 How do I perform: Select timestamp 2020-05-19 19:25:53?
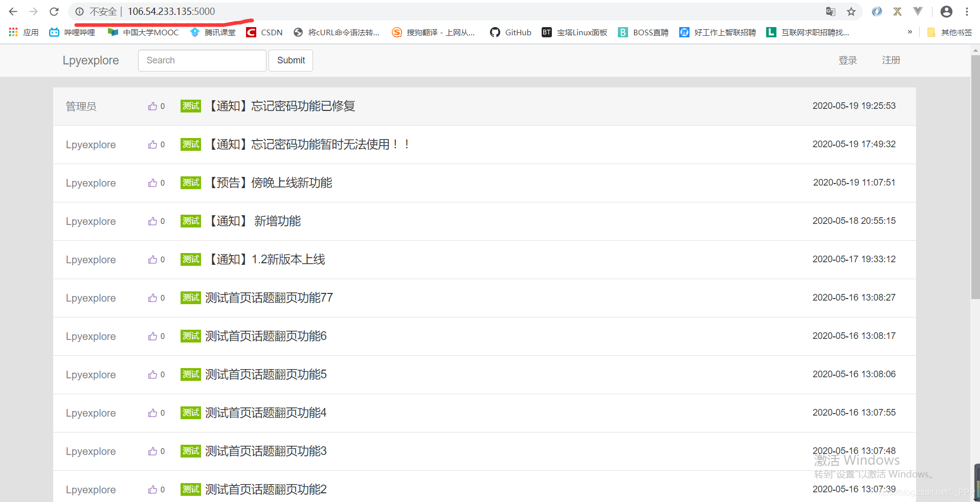click(854, 106)
